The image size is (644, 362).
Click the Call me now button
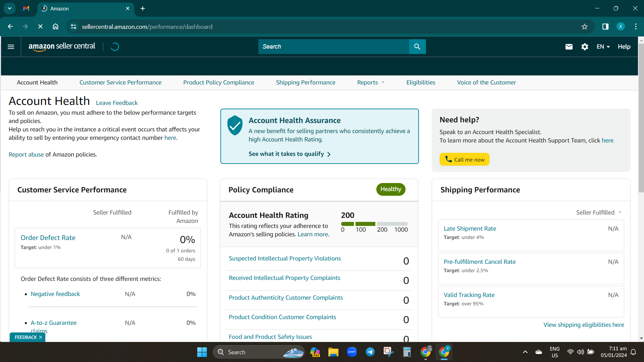pos(465,159)
